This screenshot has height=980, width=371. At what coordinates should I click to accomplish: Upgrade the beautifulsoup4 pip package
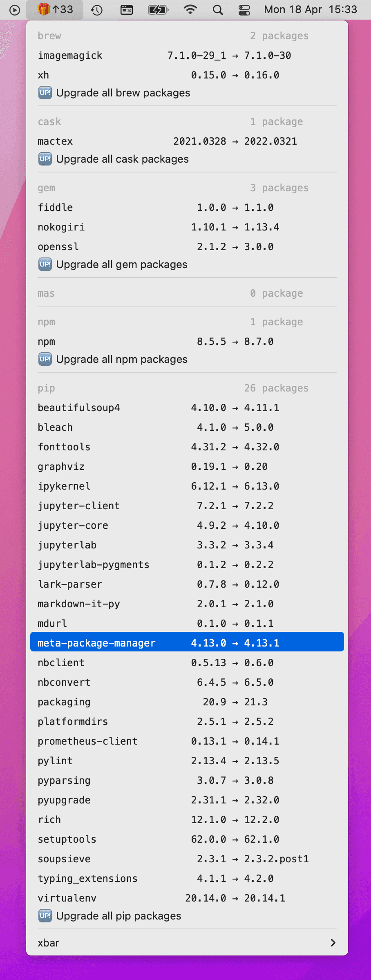click(187, 408)
